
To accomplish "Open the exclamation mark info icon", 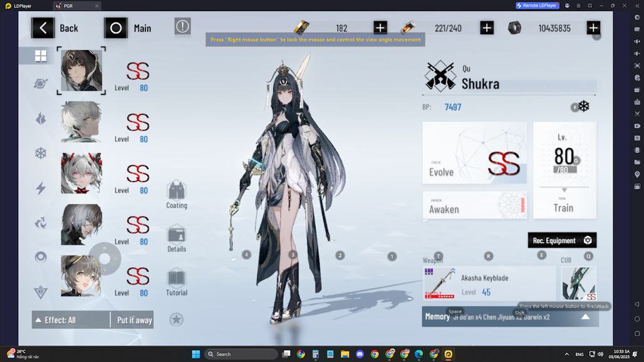I will (x=182, y=27).
